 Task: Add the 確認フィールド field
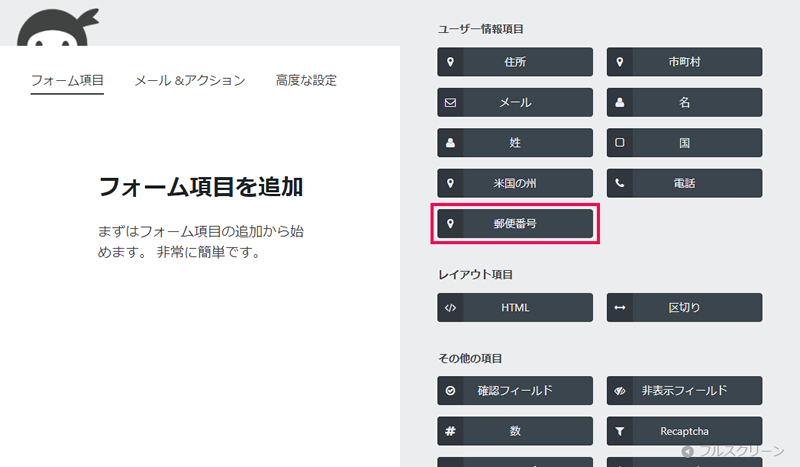point(515,391)
